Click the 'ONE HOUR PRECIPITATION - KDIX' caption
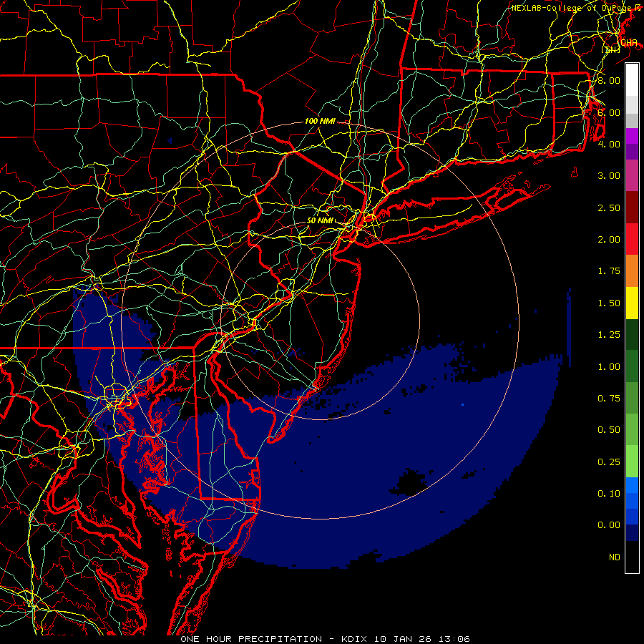This screenshot has height=644, width=644. pyautogui.click(x=273, y=639)
